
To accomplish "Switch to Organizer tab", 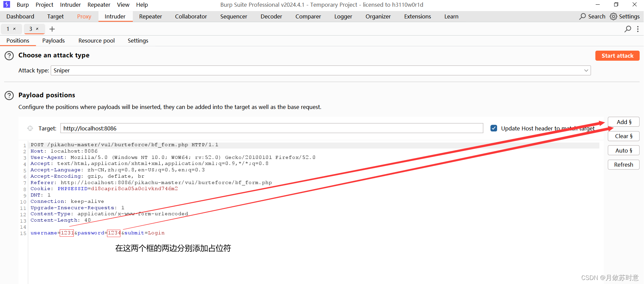I will point(378,16).
